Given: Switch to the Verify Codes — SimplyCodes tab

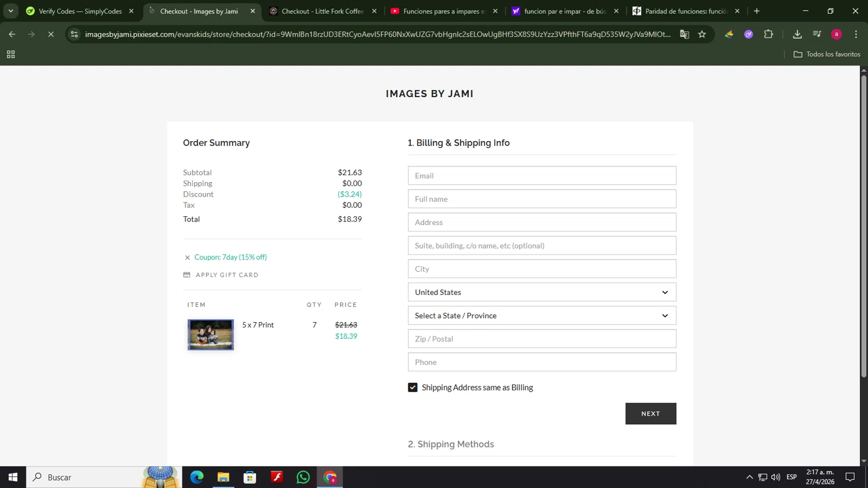Looking at the screenshot, I should tap(80, 11).
